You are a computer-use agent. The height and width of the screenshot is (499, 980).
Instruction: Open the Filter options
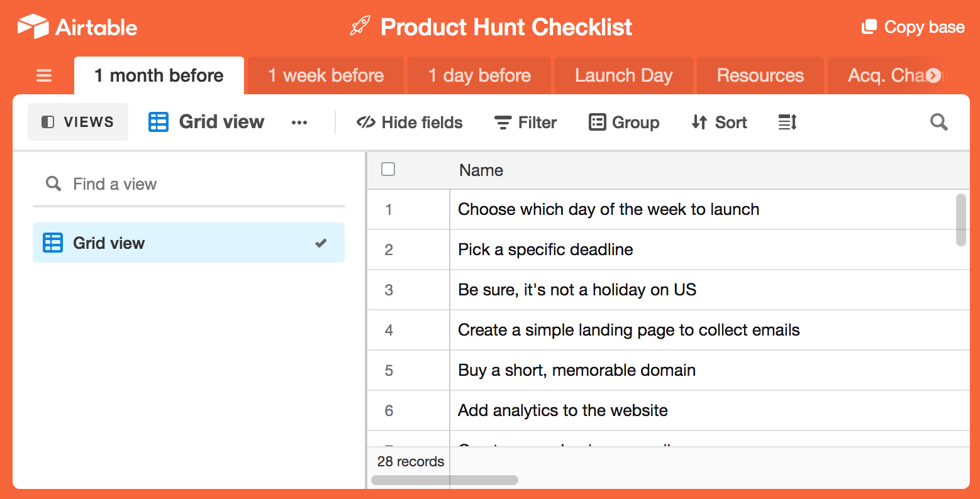pos(526,123)
